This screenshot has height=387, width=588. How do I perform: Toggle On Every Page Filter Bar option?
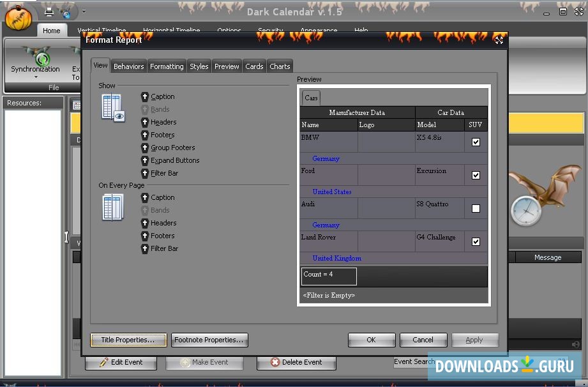tap(160, 248)
